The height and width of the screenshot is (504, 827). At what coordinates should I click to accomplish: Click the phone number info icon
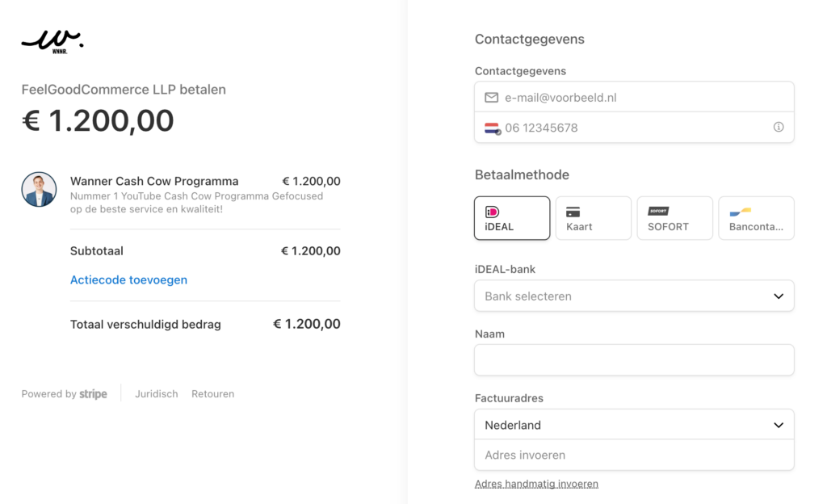coord(778,128)
